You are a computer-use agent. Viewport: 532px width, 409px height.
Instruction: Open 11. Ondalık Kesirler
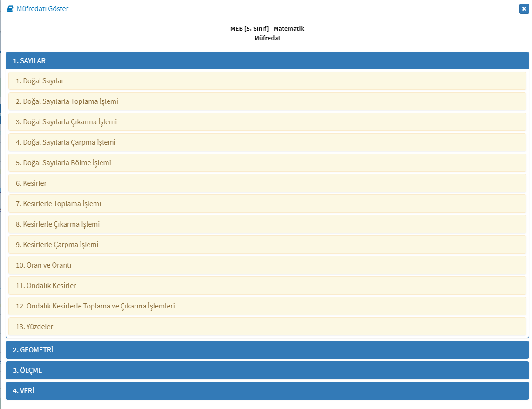(x=267, y=286)
